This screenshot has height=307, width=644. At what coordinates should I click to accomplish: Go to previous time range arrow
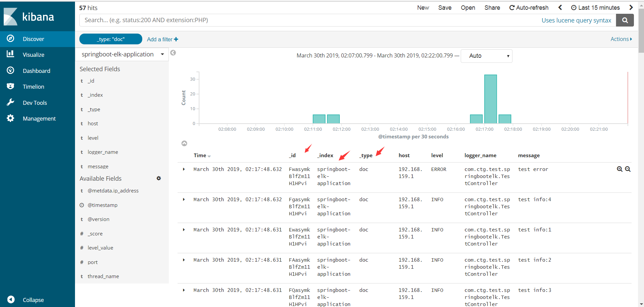(x=560, y=7)
